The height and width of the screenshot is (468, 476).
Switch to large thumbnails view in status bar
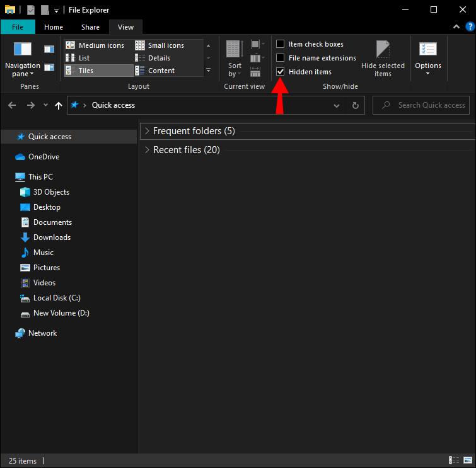pyautogui.click(x=468, y=460)
